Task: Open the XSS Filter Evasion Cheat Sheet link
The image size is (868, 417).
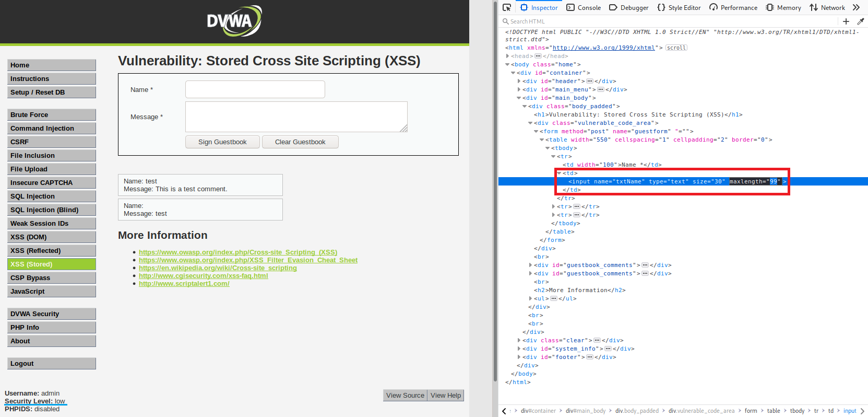Action: [248, 260]
